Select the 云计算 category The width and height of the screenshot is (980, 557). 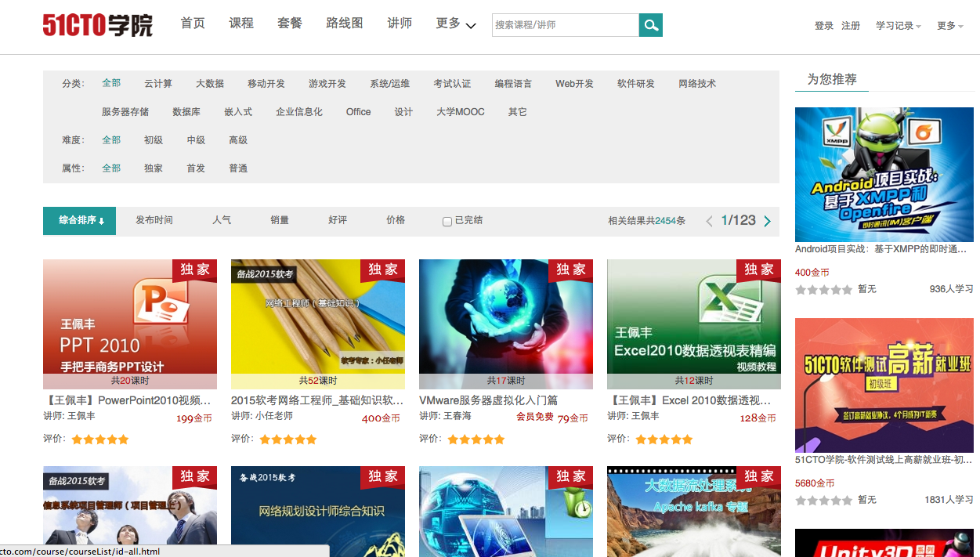[158, 84]
